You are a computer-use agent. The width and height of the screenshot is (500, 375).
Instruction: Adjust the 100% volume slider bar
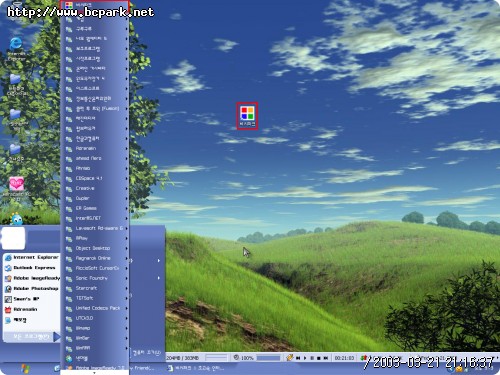(x=268, y=358)
